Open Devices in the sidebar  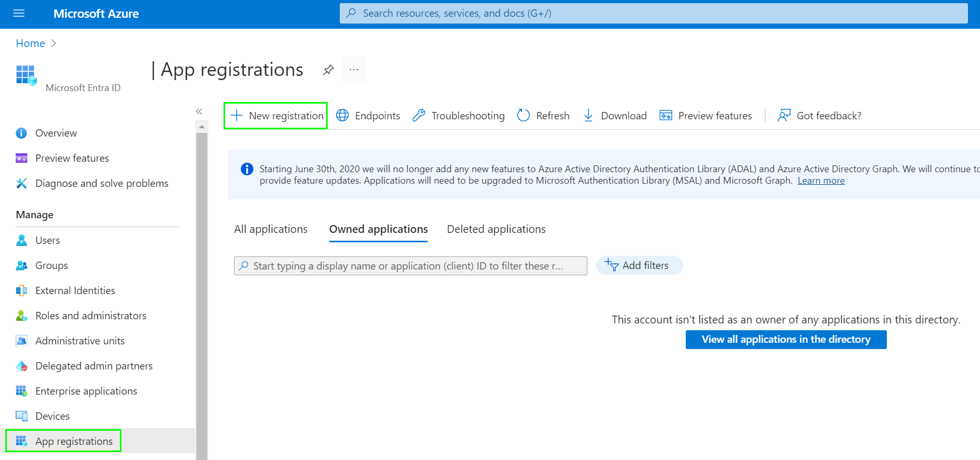coord(52,417)
